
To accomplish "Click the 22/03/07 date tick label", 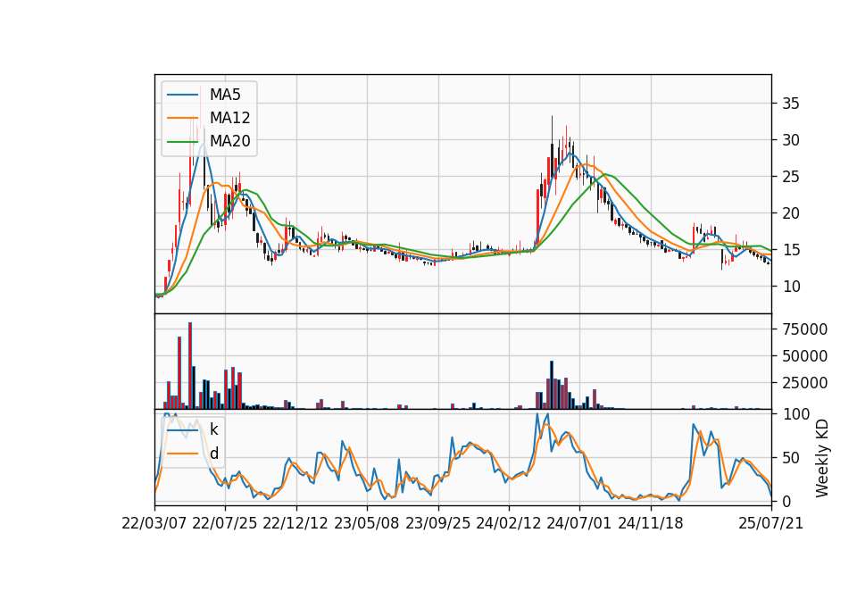I will [x=154, y=523].
